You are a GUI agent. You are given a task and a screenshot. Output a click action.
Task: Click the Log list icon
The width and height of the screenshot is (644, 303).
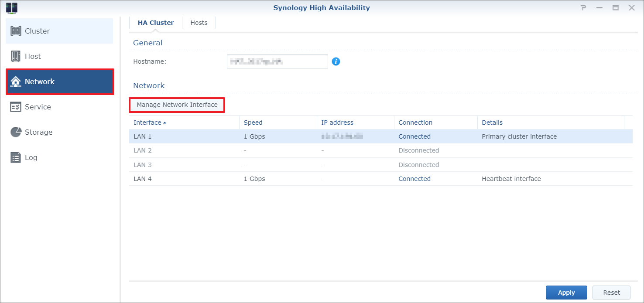(16, 157)
